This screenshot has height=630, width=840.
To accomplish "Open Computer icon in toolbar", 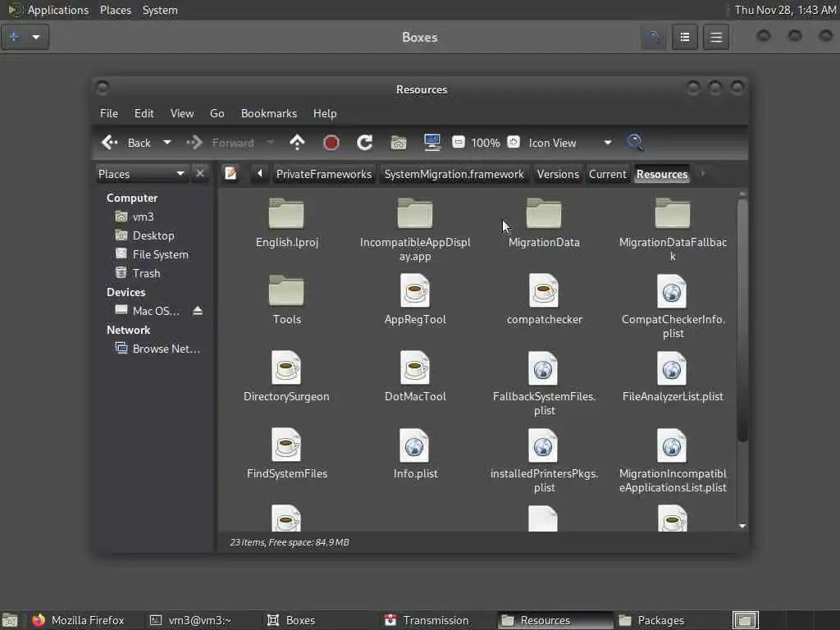I will (x=431, y=143).
